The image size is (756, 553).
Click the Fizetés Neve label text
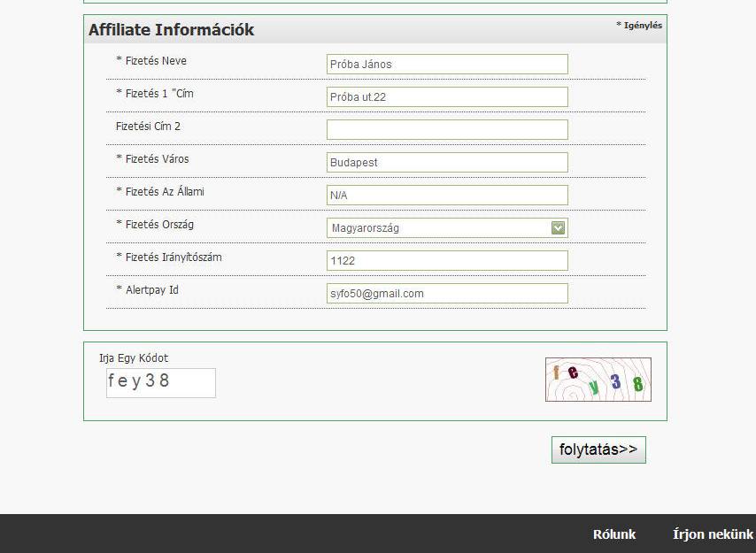(151, 61)
